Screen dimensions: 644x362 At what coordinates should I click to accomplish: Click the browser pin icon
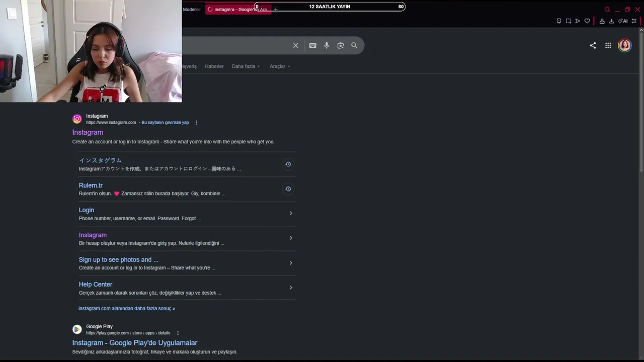pos(559,21)
